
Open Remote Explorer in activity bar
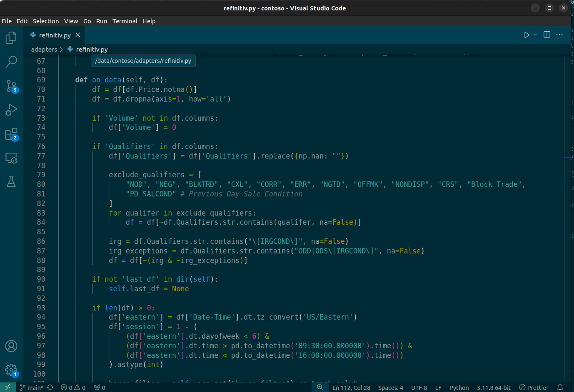[11, 158]
